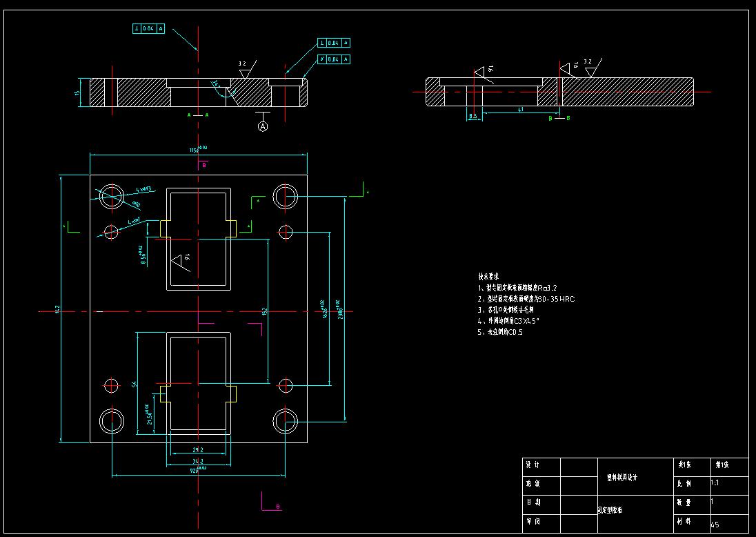
Task: Click the 比例 scale value 1:1 in title block
Action: [715, 482]
